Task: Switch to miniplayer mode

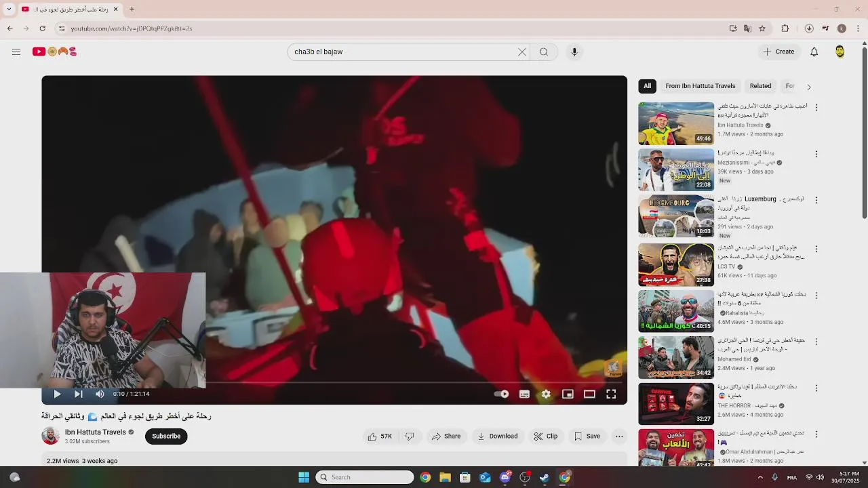Action: coord(568,394)
